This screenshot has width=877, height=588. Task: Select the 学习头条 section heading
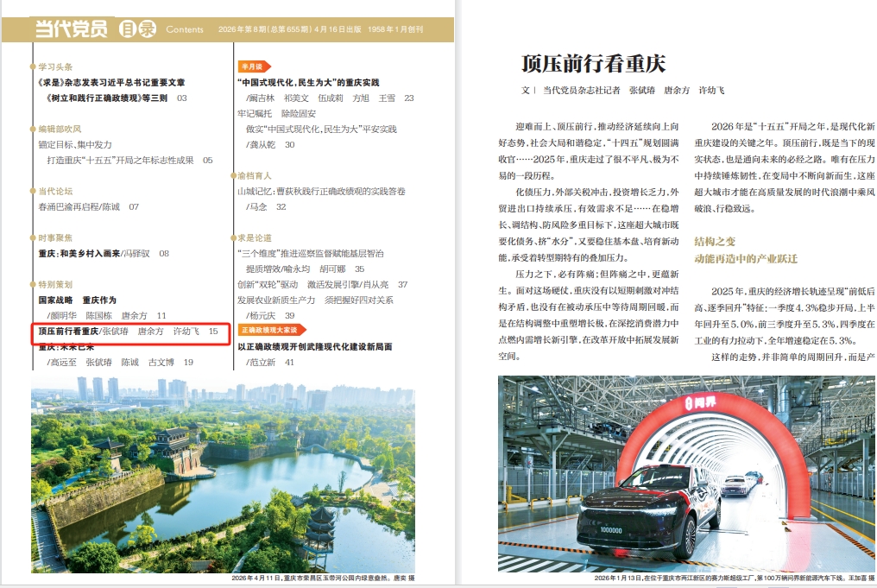click(55, 66)
